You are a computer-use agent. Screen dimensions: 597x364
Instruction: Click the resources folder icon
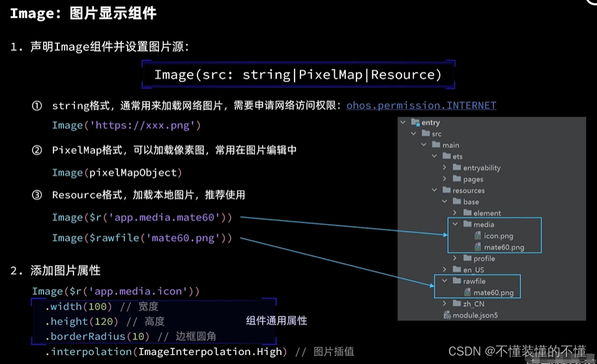point(446,189)
